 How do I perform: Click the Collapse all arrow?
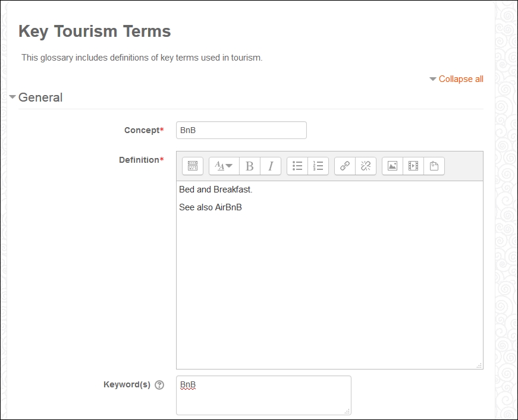pos(433,79)
